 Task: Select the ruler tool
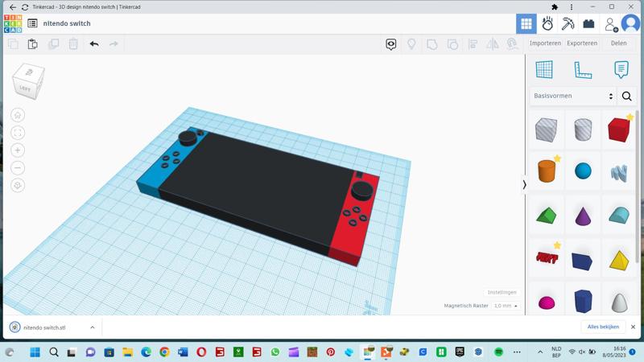pyautogui.click(x=583, y=70)
